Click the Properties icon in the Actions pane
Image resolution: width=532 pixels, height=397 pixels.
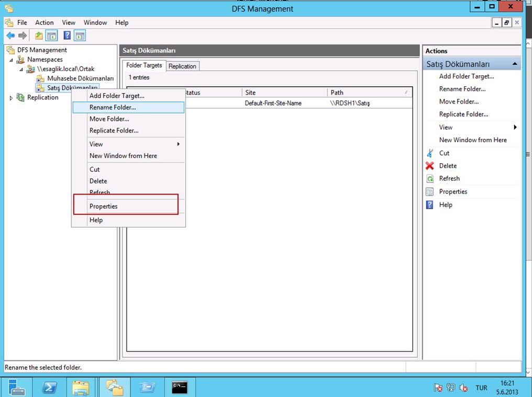click(430, 191)
